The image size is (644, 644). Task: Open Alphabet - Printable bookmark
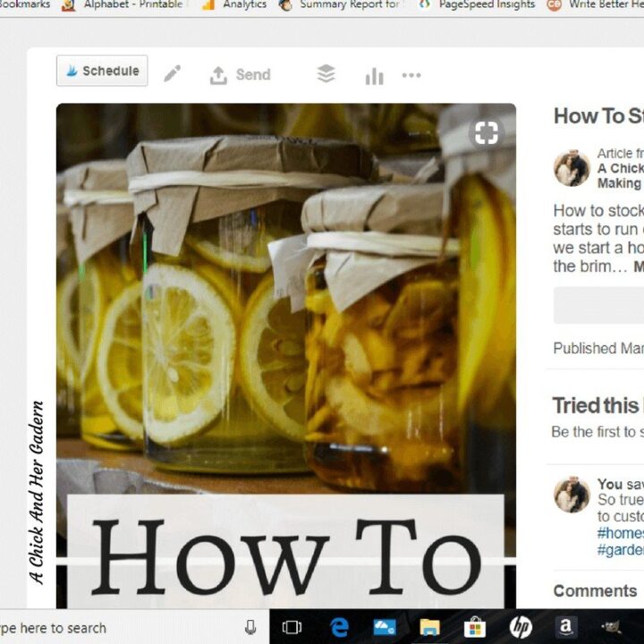coord(123,5)
